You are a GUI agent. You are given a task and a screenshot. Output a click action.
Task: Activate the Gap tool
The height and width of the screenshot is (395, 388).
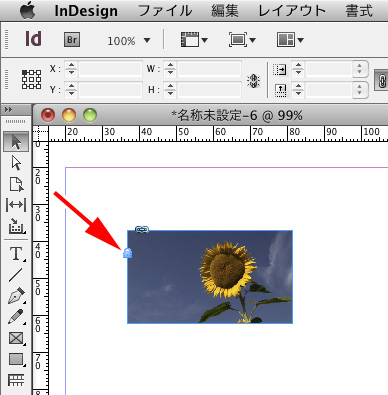pyautogui.click(x=16, y=205)
